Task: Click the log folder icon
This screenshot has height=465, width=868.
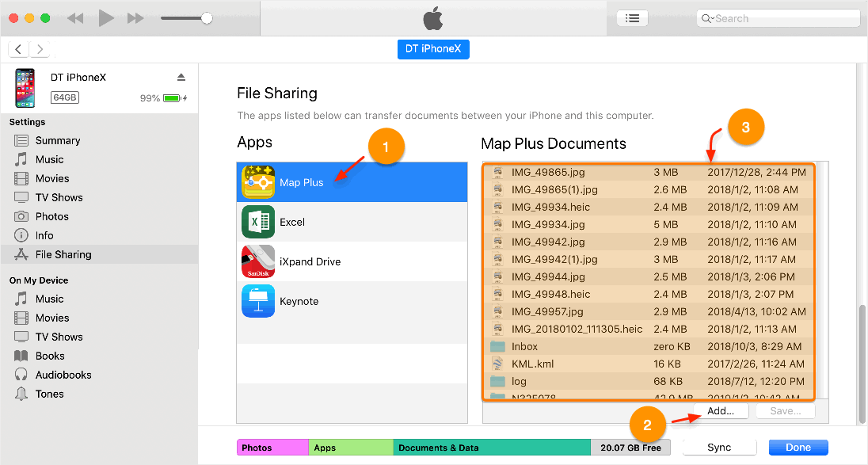Action: [x=497, y=381]
